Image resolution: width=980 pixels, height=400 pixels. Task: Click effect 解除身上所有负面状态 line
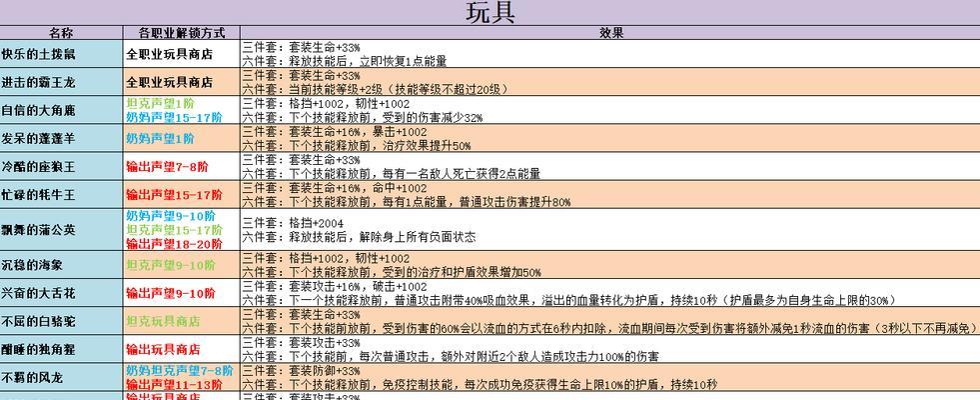[359, 237]
